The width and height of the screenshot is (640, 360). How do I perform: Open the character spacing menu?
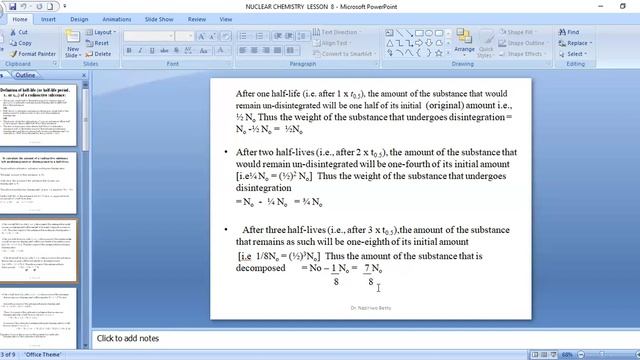(x=189, y=50)
